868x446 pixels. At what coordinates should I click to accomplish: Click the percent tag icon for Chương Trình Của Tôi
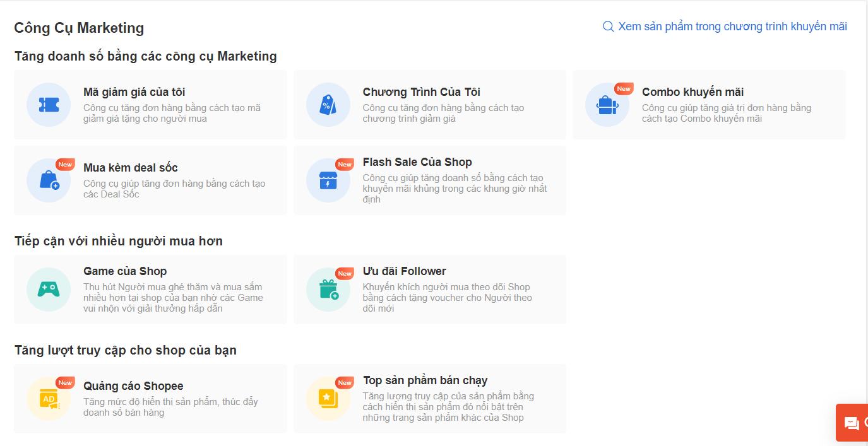(328, 105)
